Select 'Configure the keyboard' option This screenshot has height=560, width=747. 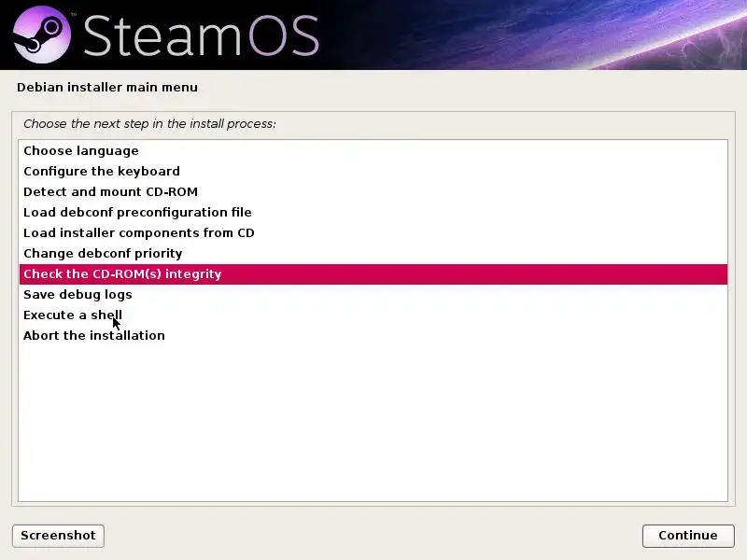(x=373, y=172)
